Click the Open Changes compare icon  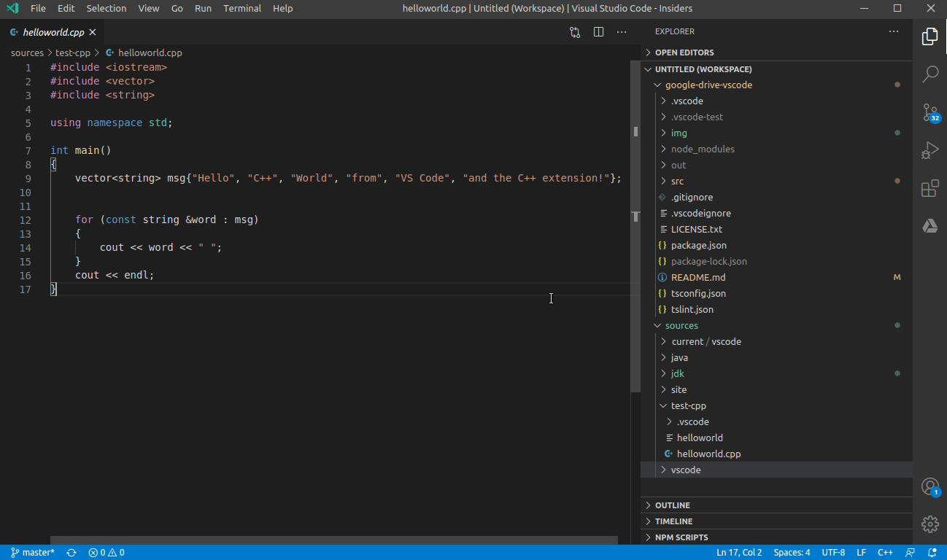point(575,32)
